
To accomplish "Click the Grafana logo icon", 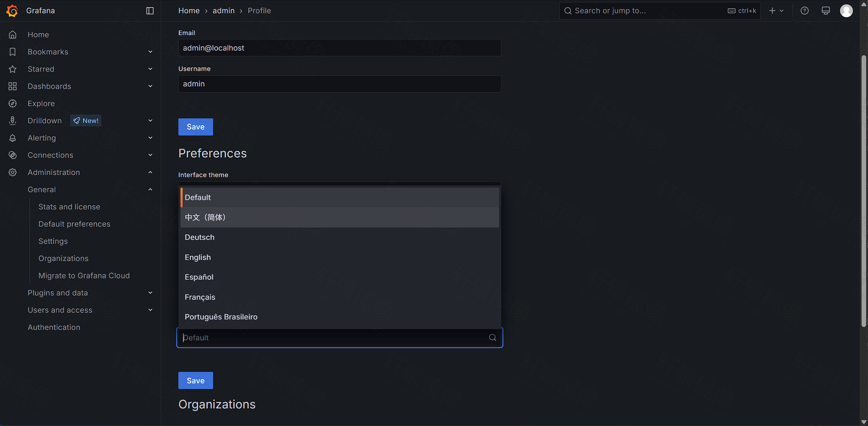I will [x=12, y=11].
